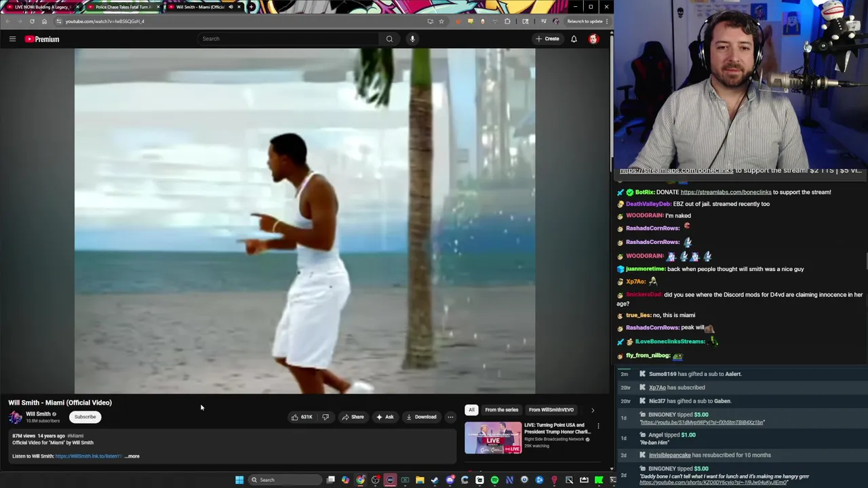Open the WillSmith.lnk.to listen link
Viewport: 868px width, 488px height.
(x=88, y=456)
